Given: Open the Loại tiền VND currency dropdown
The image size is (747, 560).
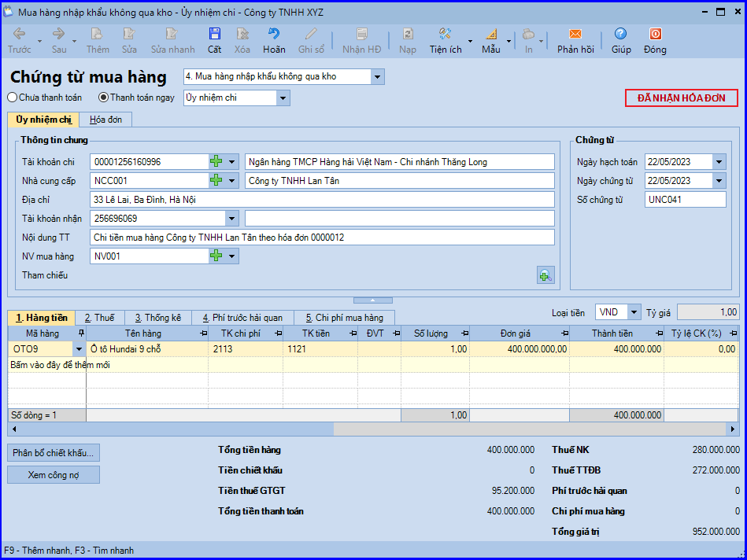Looking at the screenshot, I should pos(634,312).
